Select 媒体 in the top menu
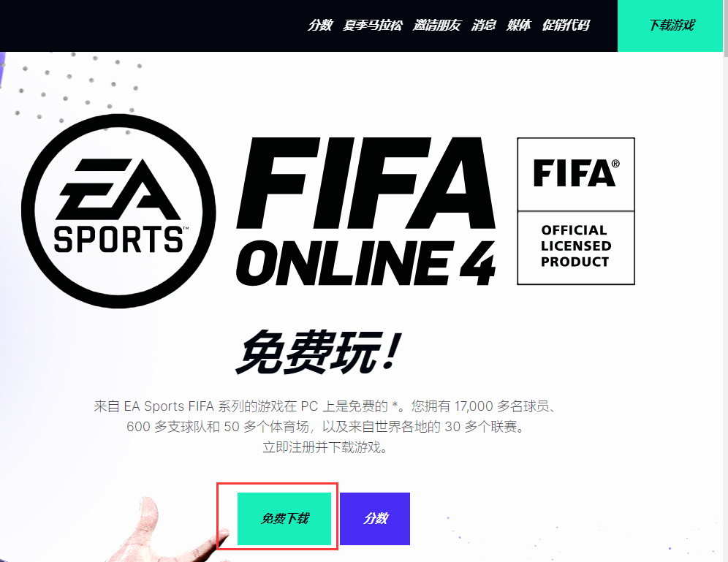Image resolution: width=728 pixels, height=562 pixels. (519, 25)
